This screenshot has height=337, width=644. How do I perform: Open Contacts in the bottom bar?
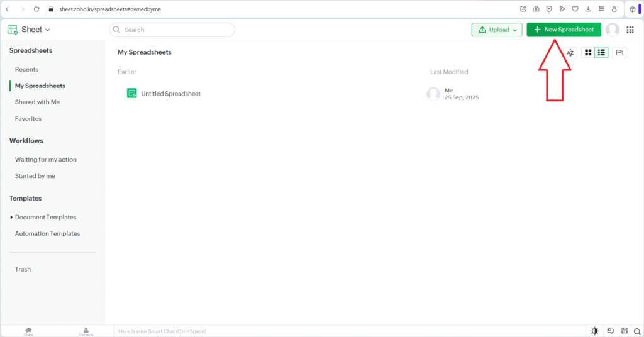point(86,332)
